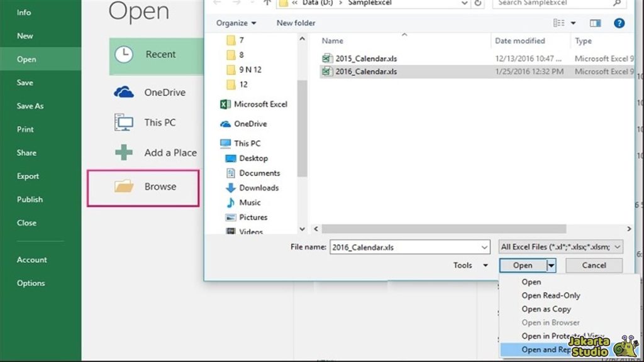
Task: Expand the All Excel Files type filter
Action: click(x=616, y=247)
